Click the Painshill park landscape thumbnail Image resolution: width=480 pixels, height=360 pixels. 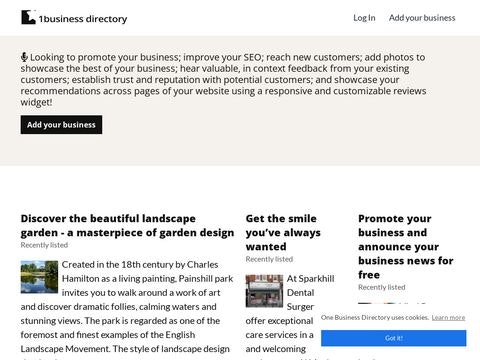39,277
